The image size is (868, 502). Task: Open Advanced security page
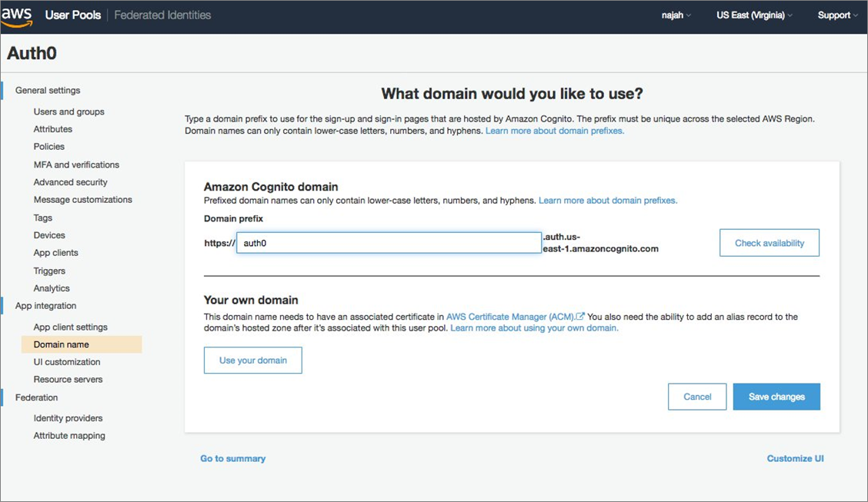click(70, 182)
